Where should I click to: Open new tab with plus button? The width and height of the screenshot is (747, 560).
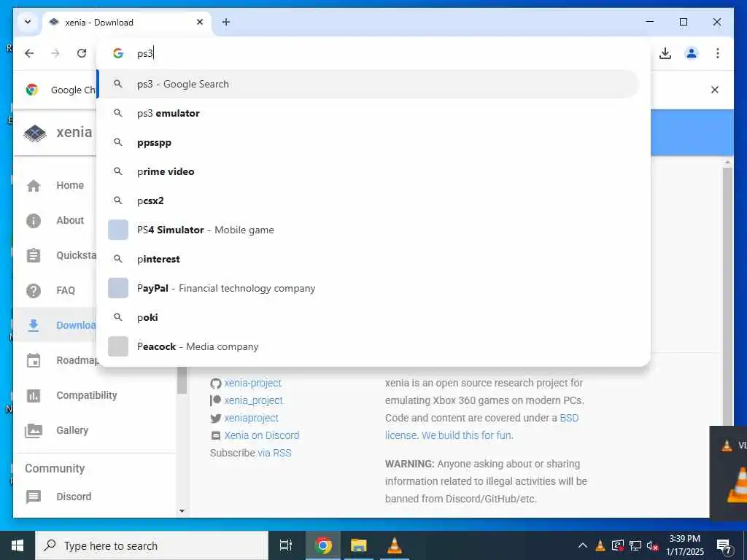coord(226,22)
